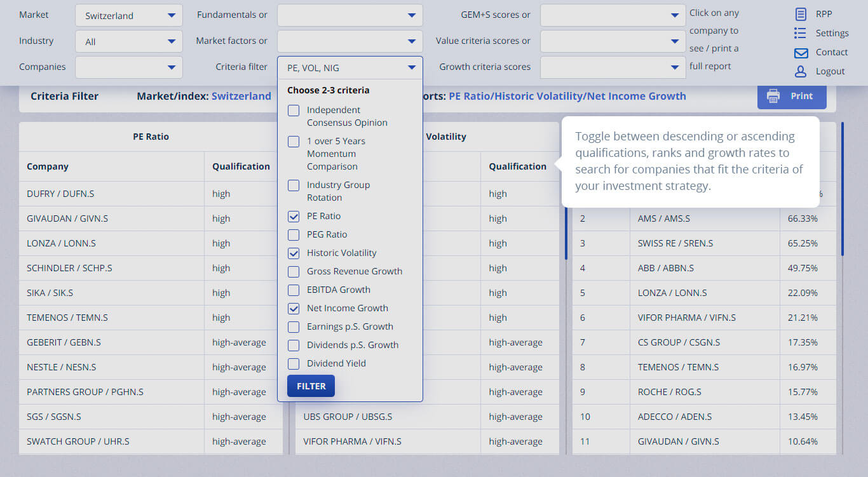Select SCHINDLER / SCHP.S row
Screen dimensions: 868x477
click(151, 268)
